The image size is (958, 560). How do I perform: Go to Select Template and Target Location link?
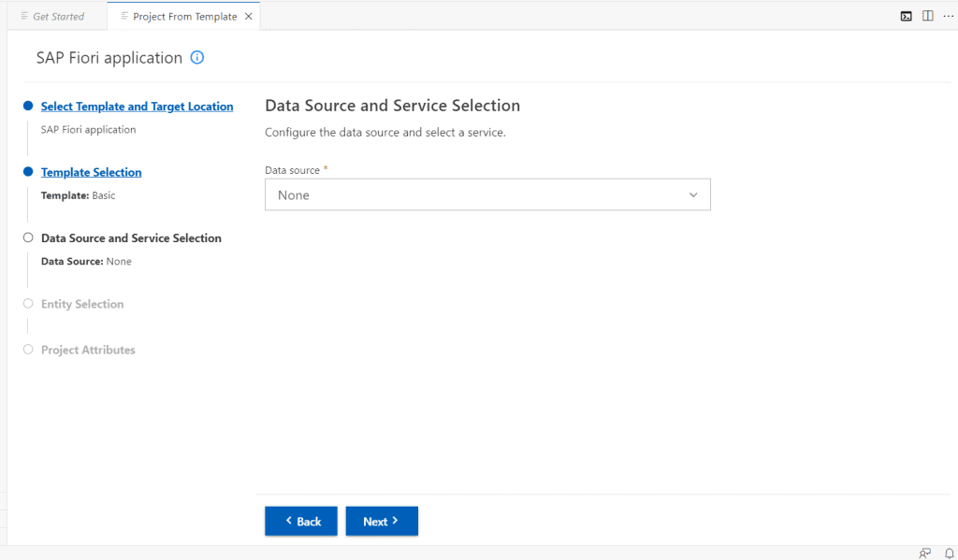(137, 107)
